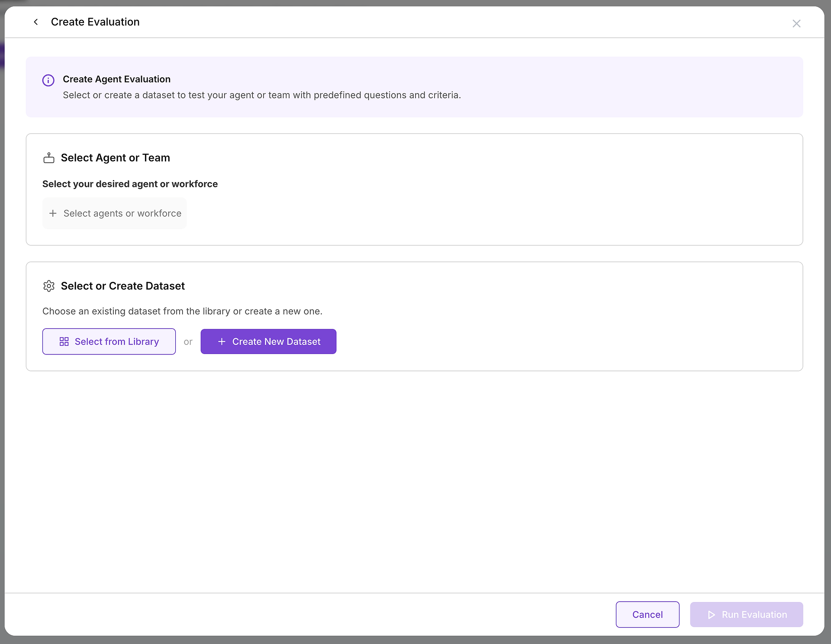Click the plus icon in Create Dataset
The width and height of the screenshot is (831, 644).
click(x=222, y=342)
